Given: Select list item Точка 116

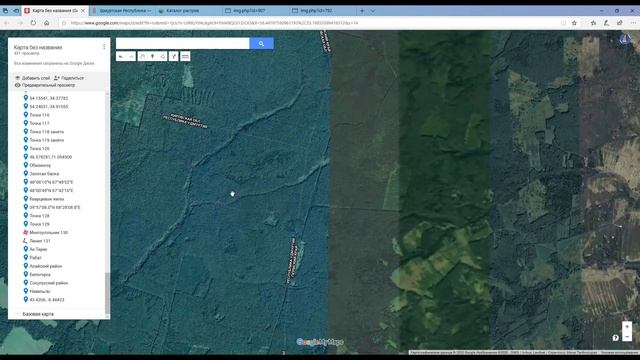Looking at the screenshot, I should (39, 115).
